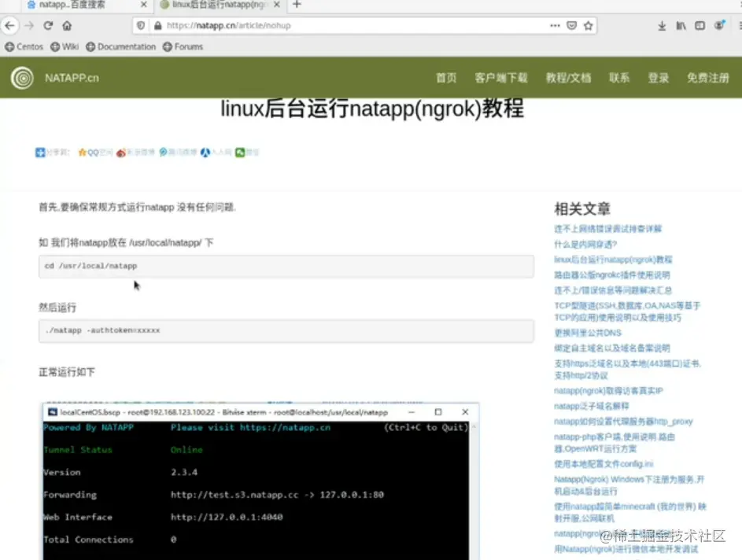The height and width of the screenshot is (560, 742).
Task: Click the ./natapp -authtoken=xxxxx code block
Action: point(286,330)
